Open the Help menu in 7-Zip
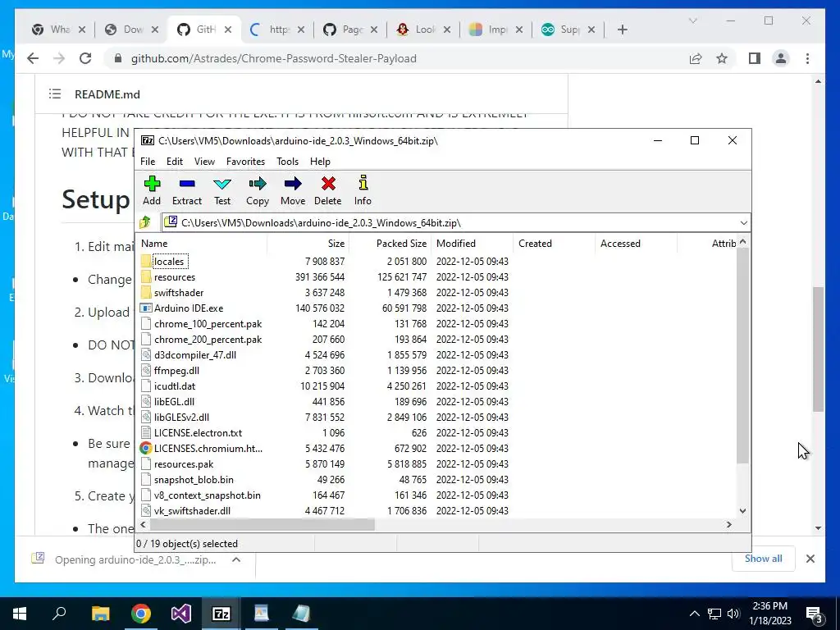Image resolution: width=840 pixels, height=630 pixels. pyautogui.click(x=320, y=162)
